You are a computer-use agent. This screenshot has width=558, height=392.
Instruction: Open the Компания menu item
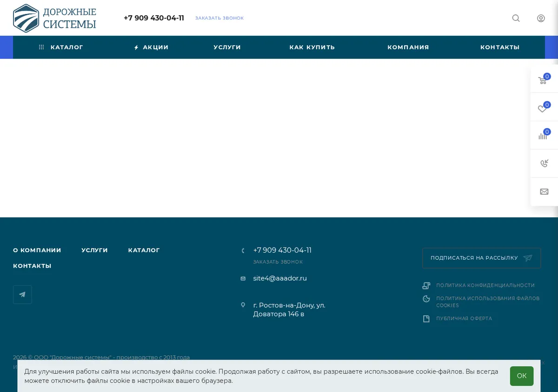[408, 47]
